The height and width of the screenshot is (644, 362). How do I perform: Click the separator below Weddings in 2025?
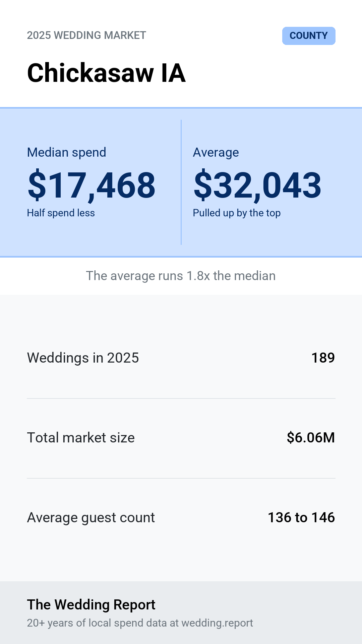181,398
